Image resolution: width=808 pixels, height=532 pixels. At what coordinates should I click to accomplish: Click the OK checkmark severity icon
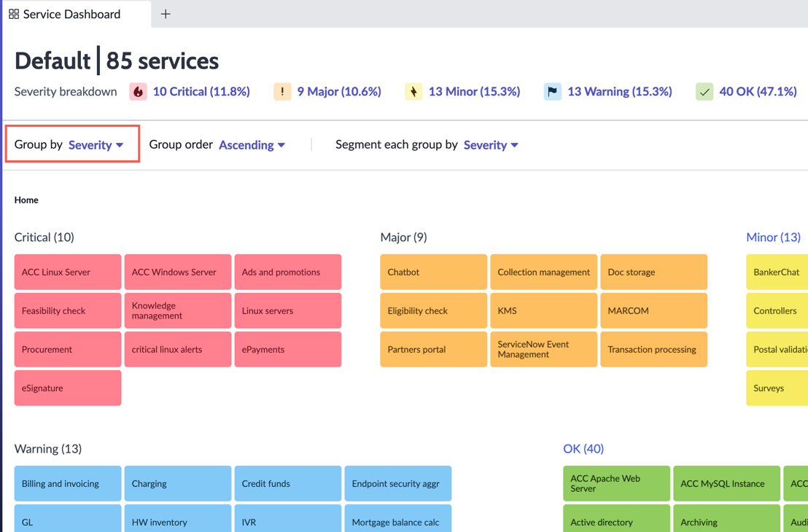tap(704, 92)
